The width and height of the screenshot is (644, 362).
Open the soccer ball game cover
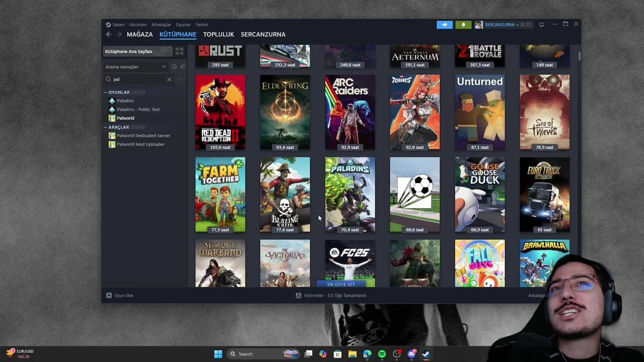click(415, 195)
